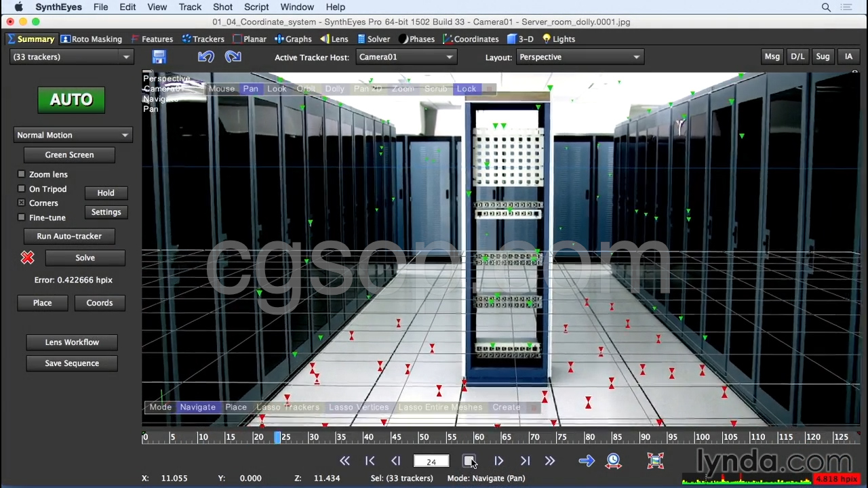
Task: Open the Trackers room
Action: tap(203, 39)
